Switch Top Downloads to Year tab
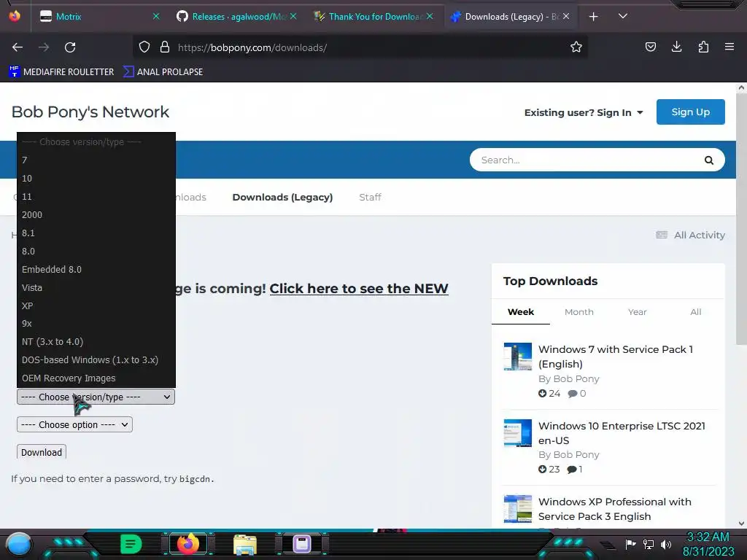 tap(637, 312)
